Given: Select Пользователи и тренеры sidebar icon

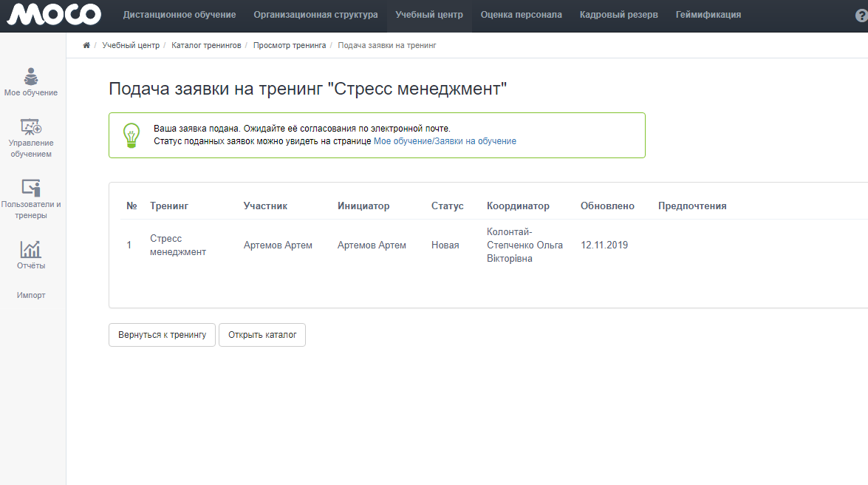Looking at the screenshot, I should 31,188.
